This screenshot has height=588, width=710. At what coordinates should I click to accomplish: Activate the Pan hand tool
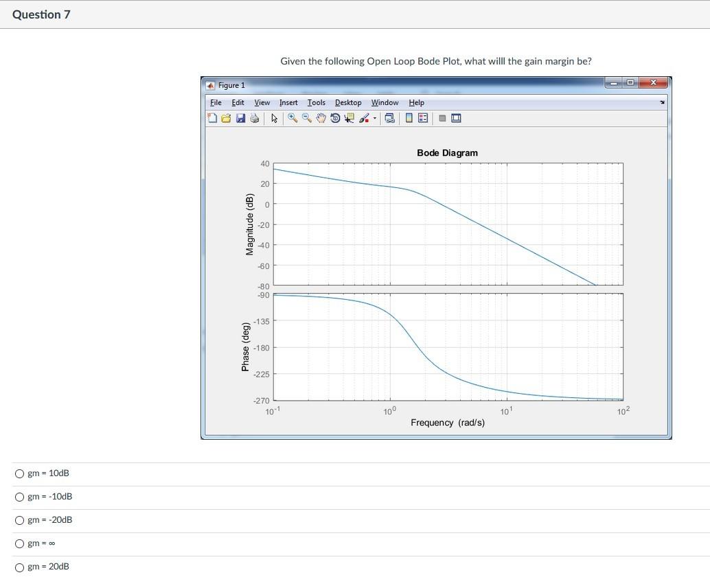click(321, 118)
